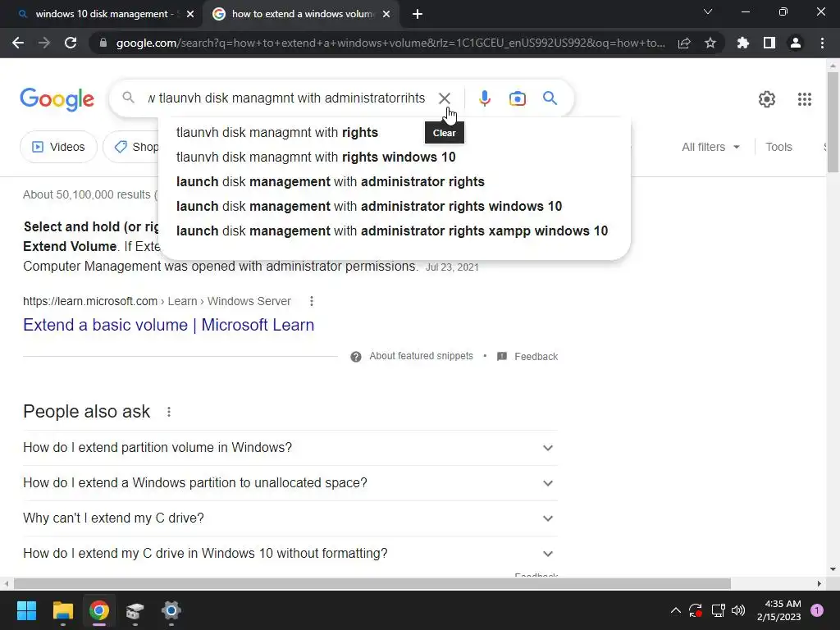
Task: Open the three-dot menu beside learn.microsoft.com result
Action: (311, 301)
